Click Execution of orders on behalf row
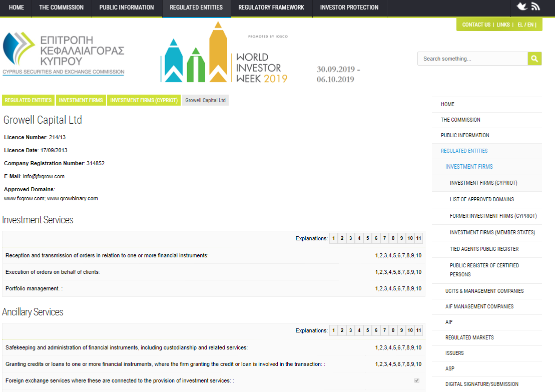The image size is (555, 392). (213, 272)
